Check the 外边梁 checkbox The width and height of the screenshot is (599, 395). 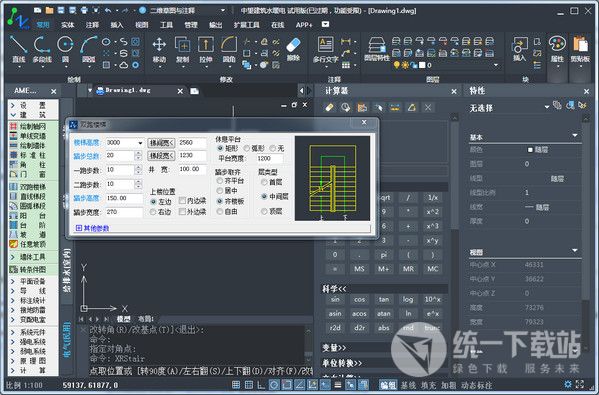coord(182,212)
